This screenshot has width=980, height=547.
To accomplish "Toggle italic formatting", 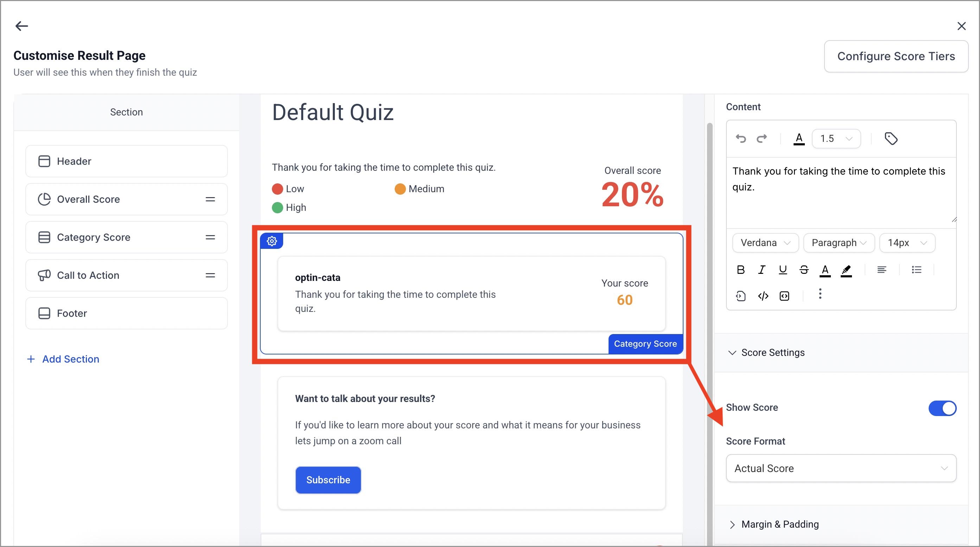I will (762, 270).
